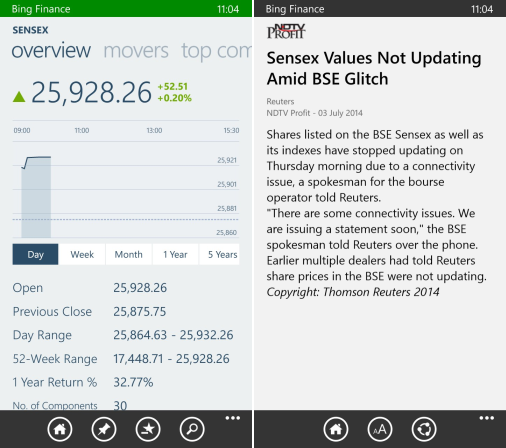Select the 5 Years chart range

click(219, 254)
